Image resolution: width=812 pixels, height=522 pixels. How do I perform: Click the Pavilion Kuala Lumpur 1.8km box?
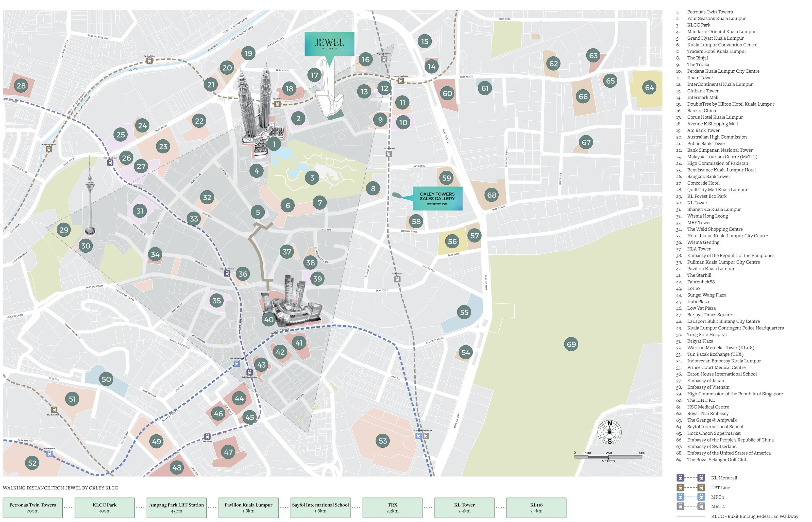[x=248, y=508]
